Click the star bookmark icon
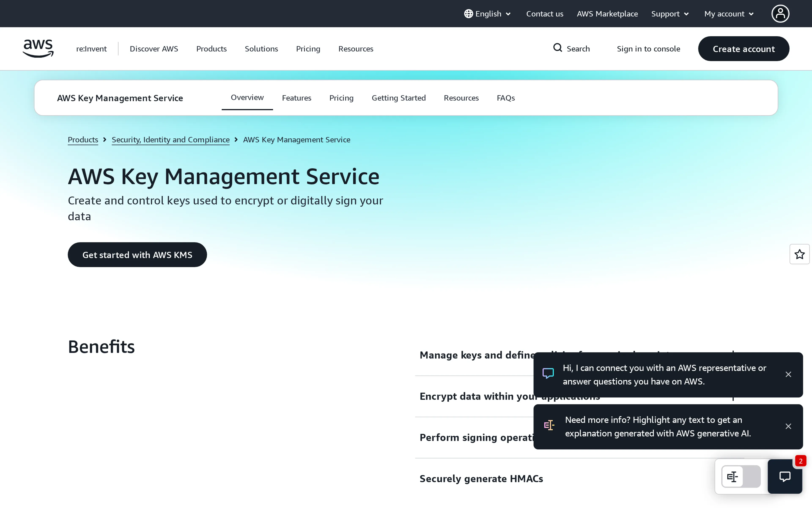812x508 pixels. 799,254
